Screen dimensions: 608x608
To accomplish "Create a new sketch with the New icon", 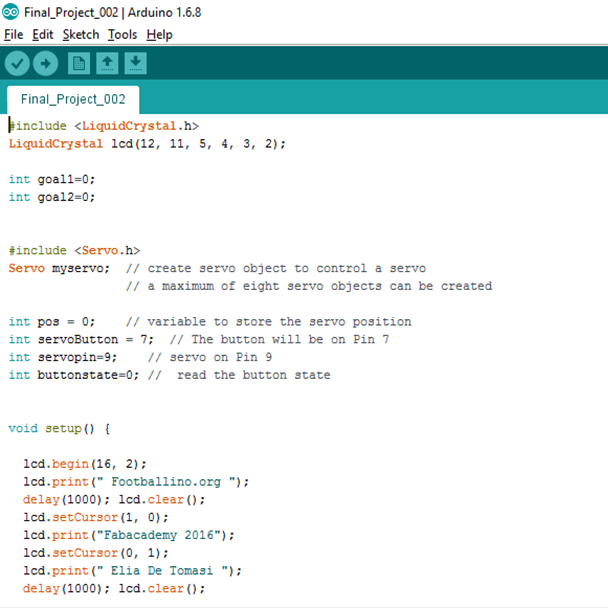I will pyautogui.click(x=79, y=63).
